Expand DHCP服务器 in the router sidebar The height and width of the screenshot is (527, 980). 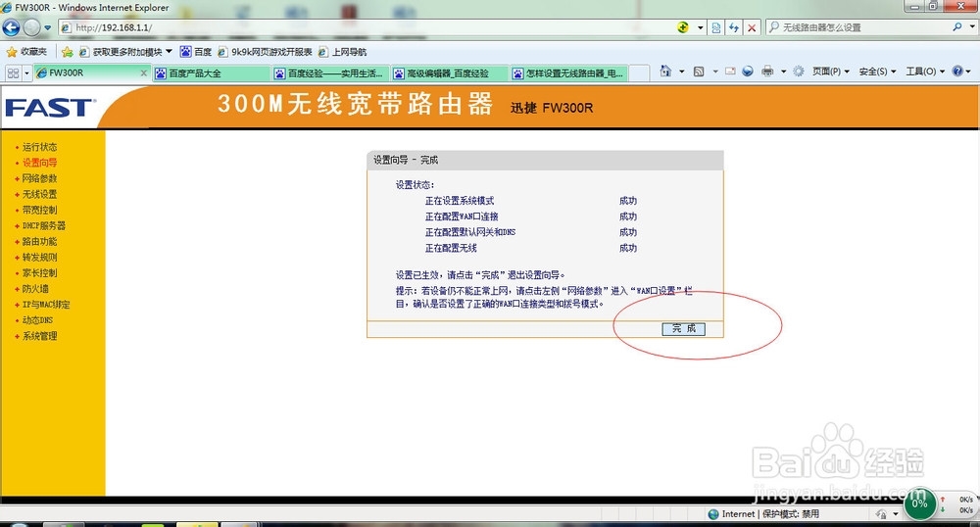(44, 225)
